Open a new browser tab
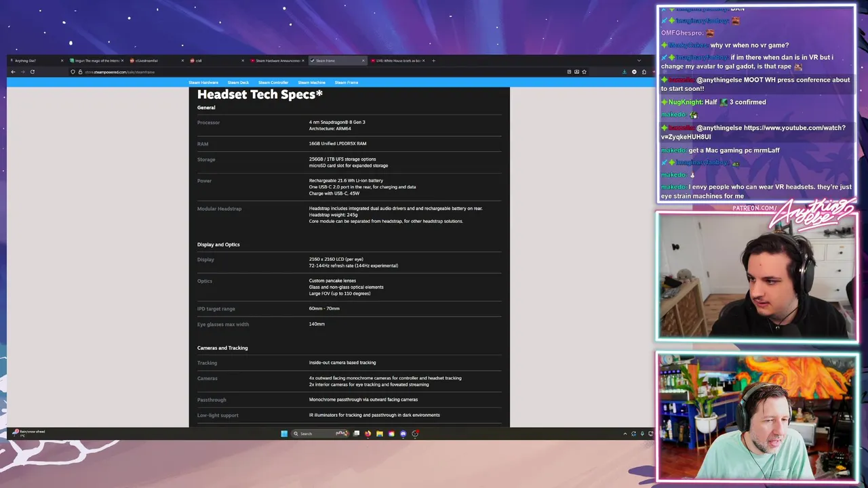 point(434,60)
